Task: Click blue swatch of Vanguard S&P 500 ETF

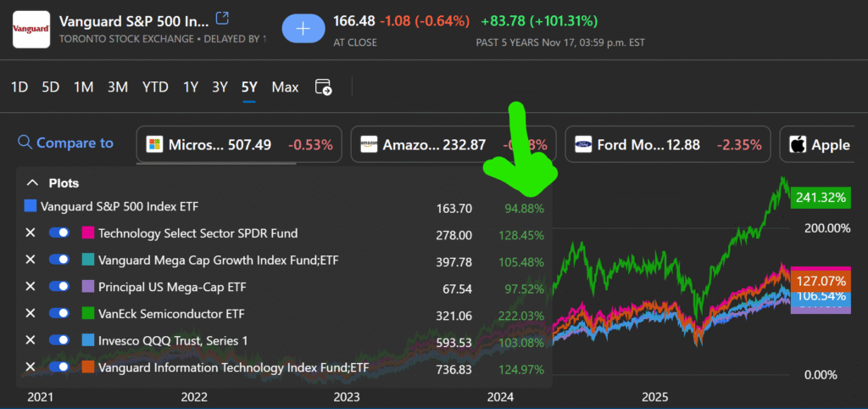Action: (31, 207)
